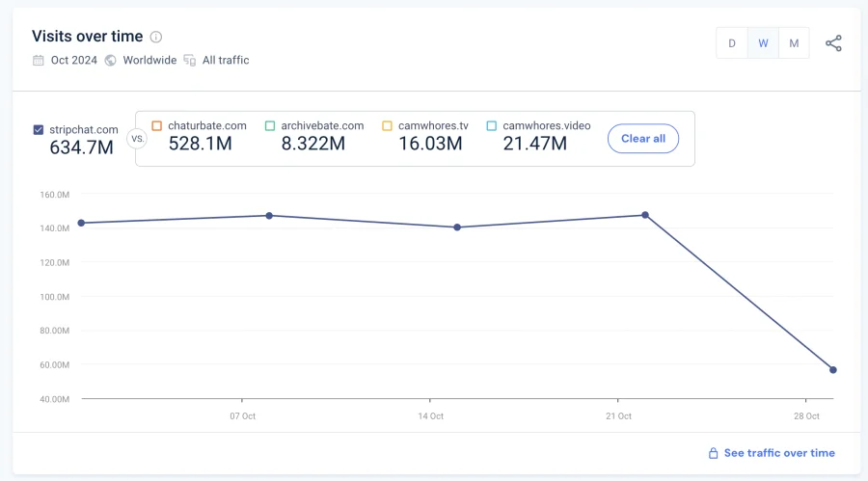
Task: Enable the chaturbate.com checkbox
Action: pyautogui.click(x=157, y=125)
